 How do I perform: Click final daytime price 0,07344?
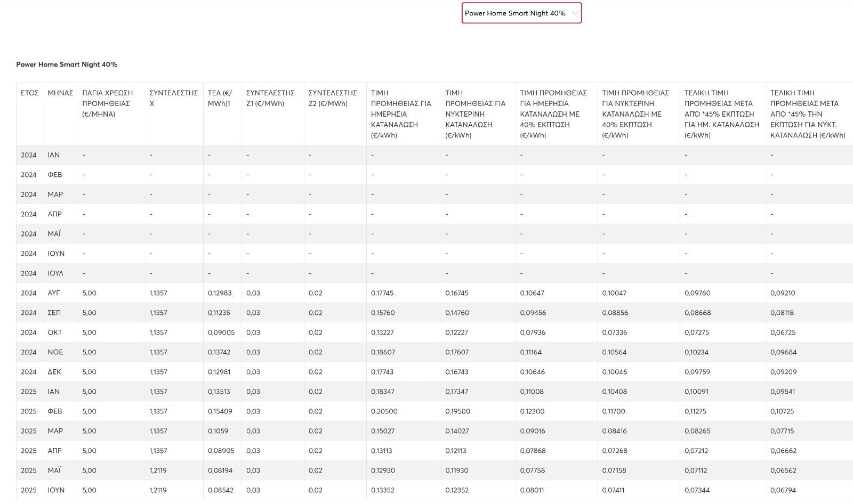point(697,490)
